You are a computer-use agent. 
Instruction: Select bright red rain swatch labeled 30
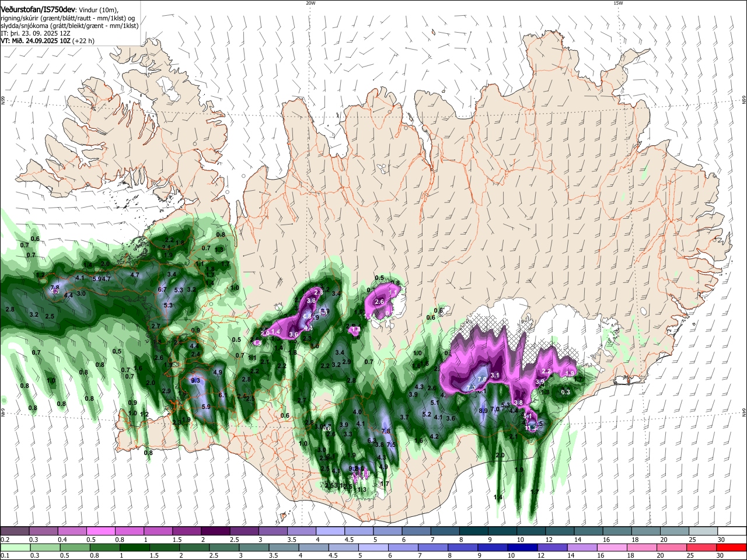pos(731,547)
